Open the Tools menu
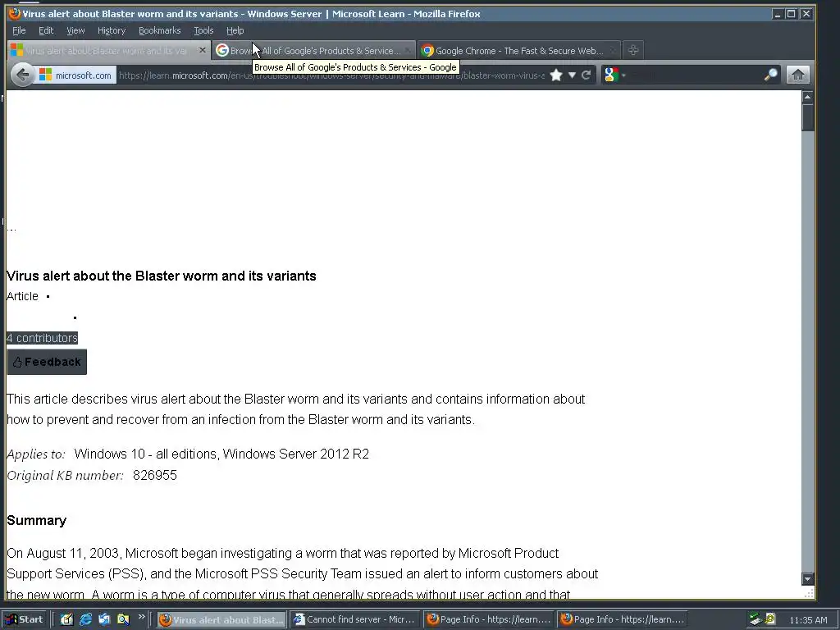840x630 pixels. point(203,30)
